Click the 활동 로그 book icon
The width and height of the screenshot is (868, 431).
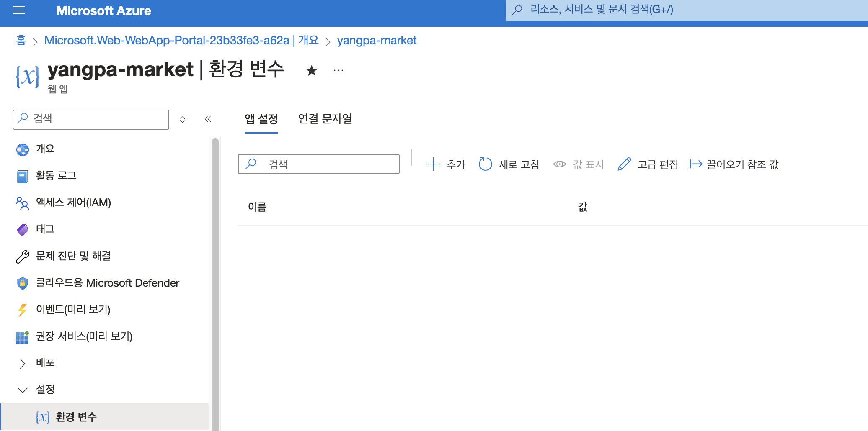pos(23,176)
